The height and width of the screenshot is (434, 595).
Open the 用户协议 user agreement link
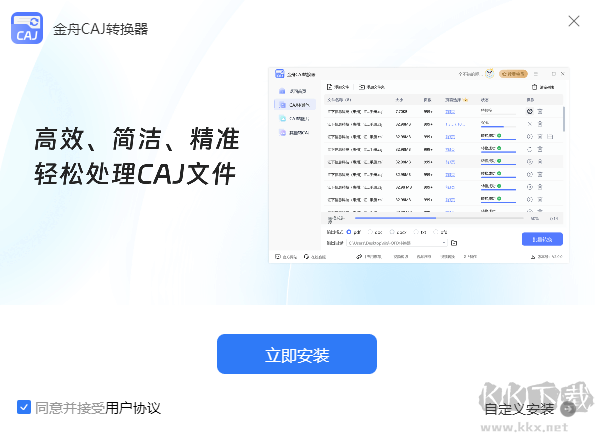(133, 408)
